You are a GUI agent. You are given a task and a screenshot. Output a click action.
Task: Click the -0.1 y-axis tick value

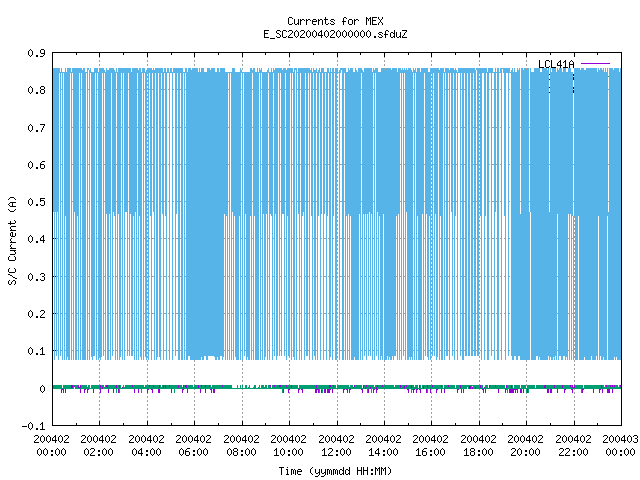(33, 426)
